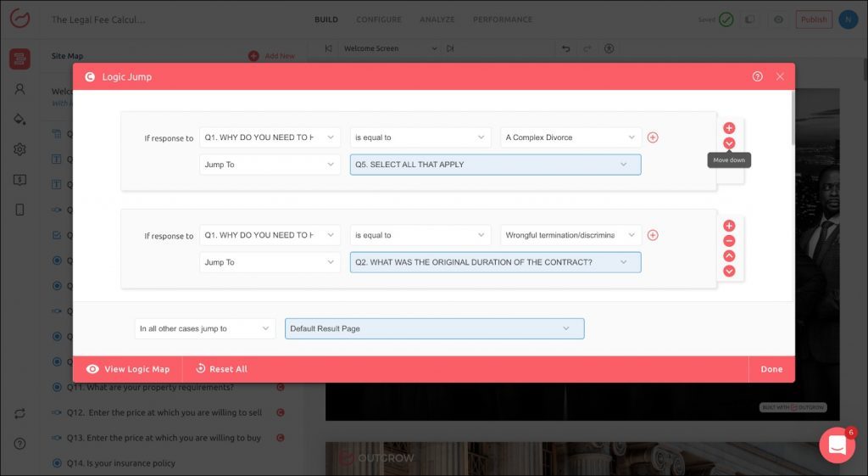Viewport: 868px width, 476px height.
Task: Select radio icon beside Q11 property requirements
Action: click(x=57, y=388)
